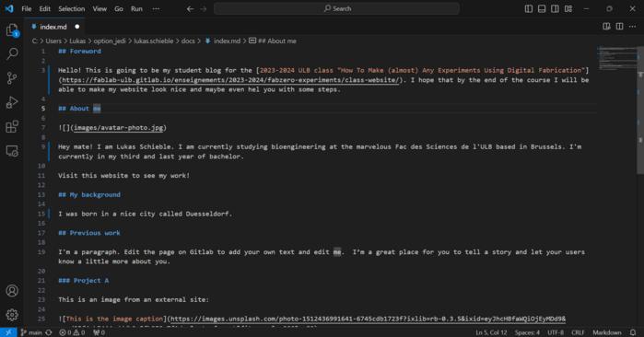
Task: Expand the Users breadcrumb
Action: tap(53, 41)
